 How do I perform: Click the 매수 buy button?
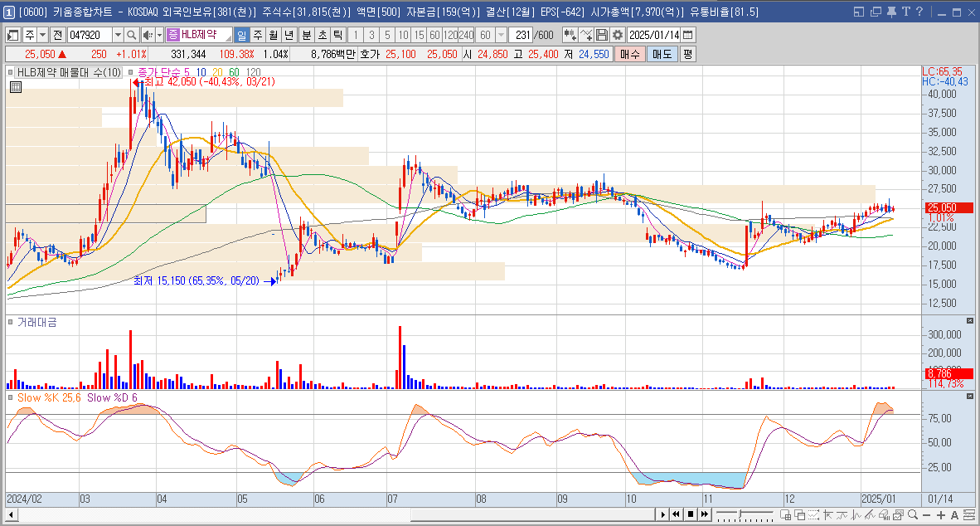coord(630,55)
